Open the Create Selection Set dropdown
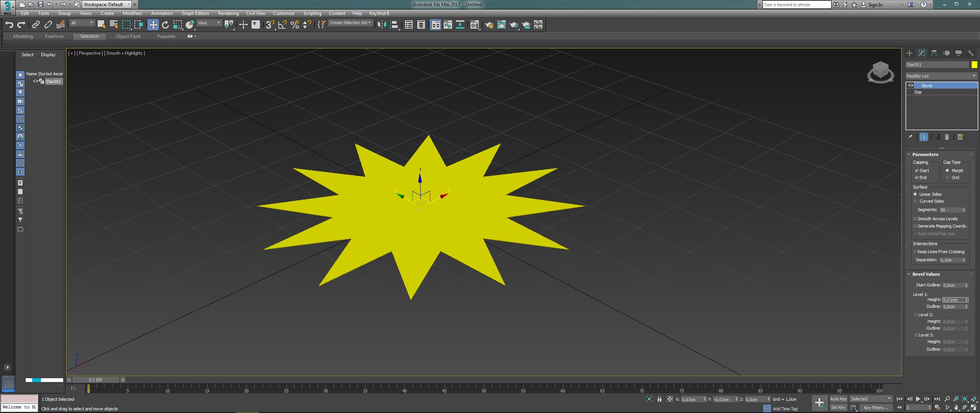Screen dimensions: 980x413 [x=350, y=23]
